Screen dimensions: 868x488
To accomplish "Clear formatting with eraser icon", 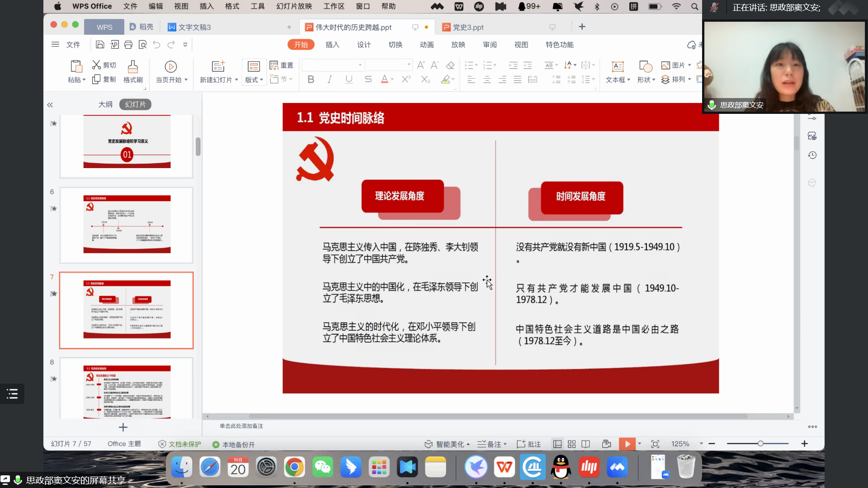I will click(450, 65).
